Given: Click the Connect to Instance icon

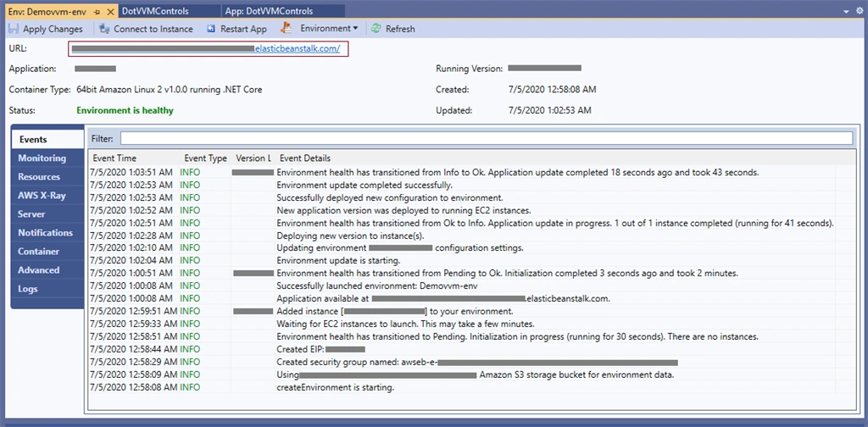Looking at the screenshot, I should coord(104,29).
